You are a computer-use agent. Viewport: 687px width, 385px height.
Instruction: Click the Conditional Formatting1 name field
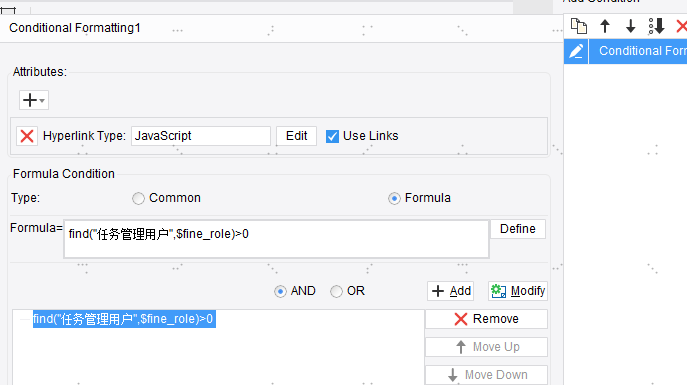pyautogui.click(x=280, y=28)
